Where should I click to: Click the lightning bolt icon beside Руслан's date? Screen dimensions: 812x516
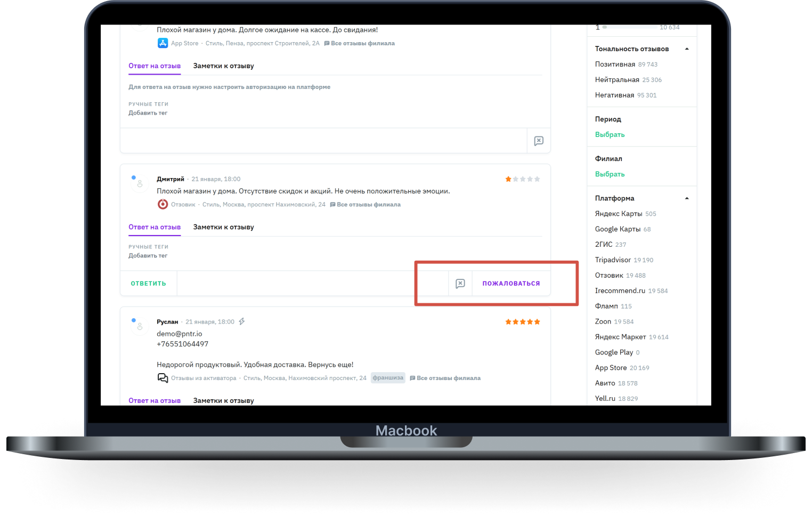[242, 321]
